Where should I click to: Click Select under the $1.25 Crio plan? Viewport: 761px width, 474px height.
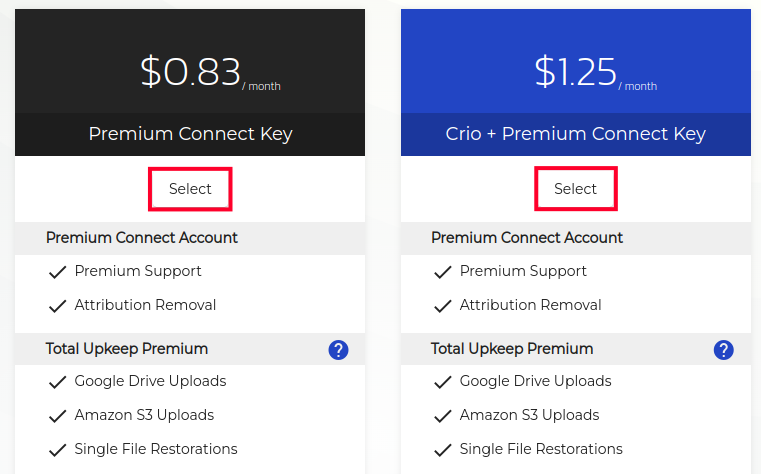pos(575,189)
